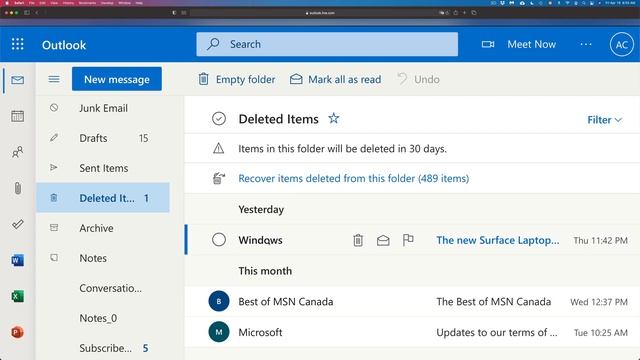640x360 pixels.
Task: Click the search magnifier icon
Action: pos(213,44)
